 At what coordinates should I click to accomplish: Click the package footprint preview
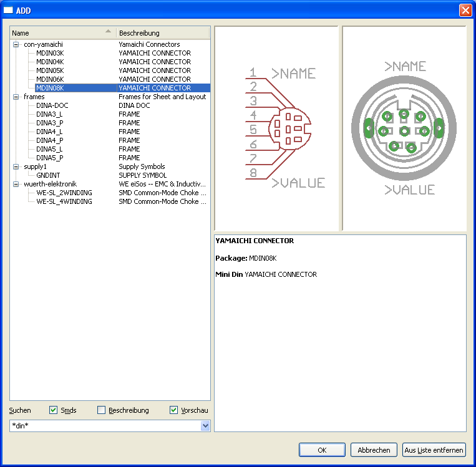[x=404, y=128]
